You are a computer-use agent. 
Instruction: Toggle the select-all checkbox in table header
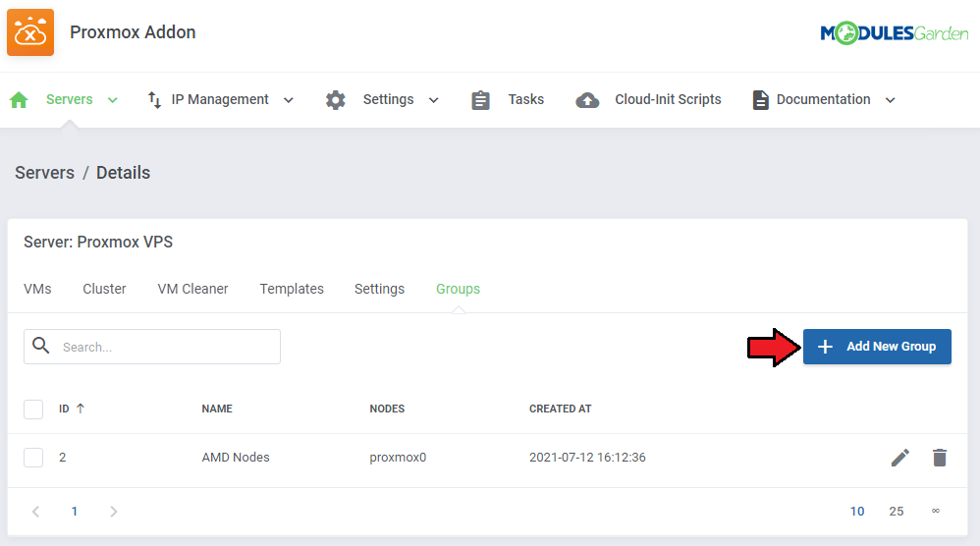pyautogui.click(x=33, y=409)
